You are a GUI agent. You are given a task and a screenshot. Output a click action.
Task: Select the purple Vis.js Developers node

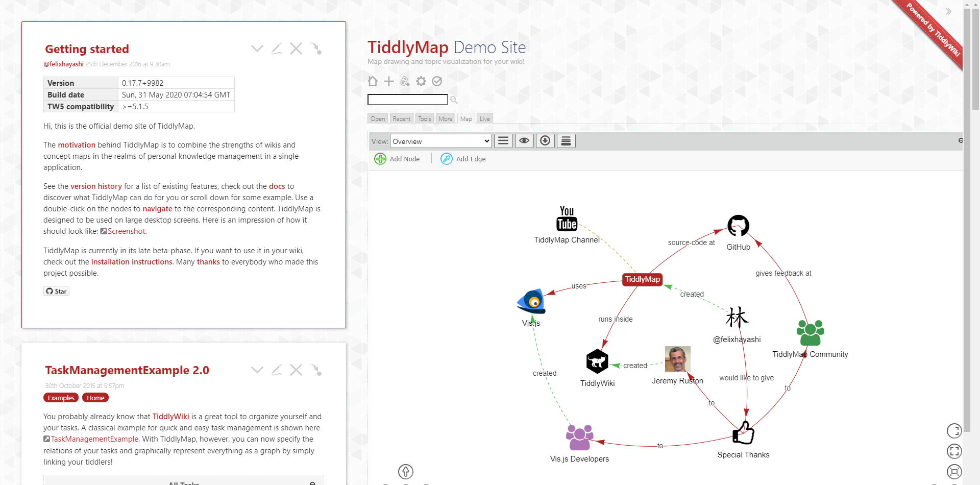point(580,438)
